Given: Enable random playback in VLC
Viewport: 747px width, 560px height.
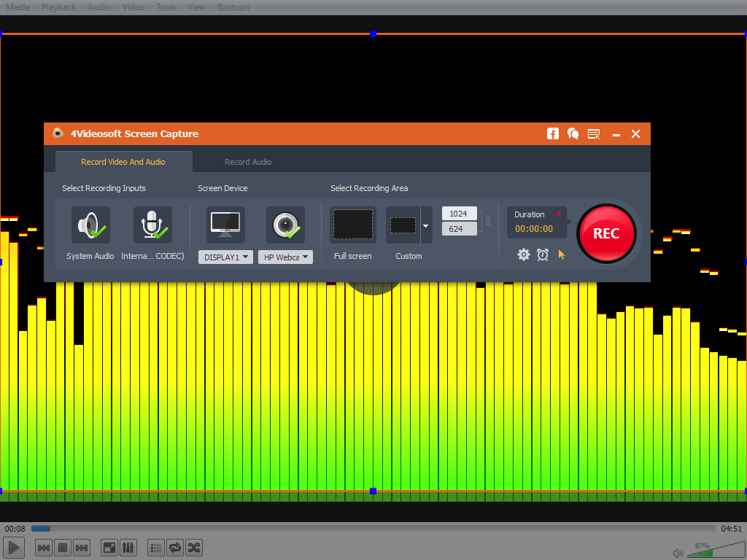Looking at the screenshot, I should click(x=193, y=548).
